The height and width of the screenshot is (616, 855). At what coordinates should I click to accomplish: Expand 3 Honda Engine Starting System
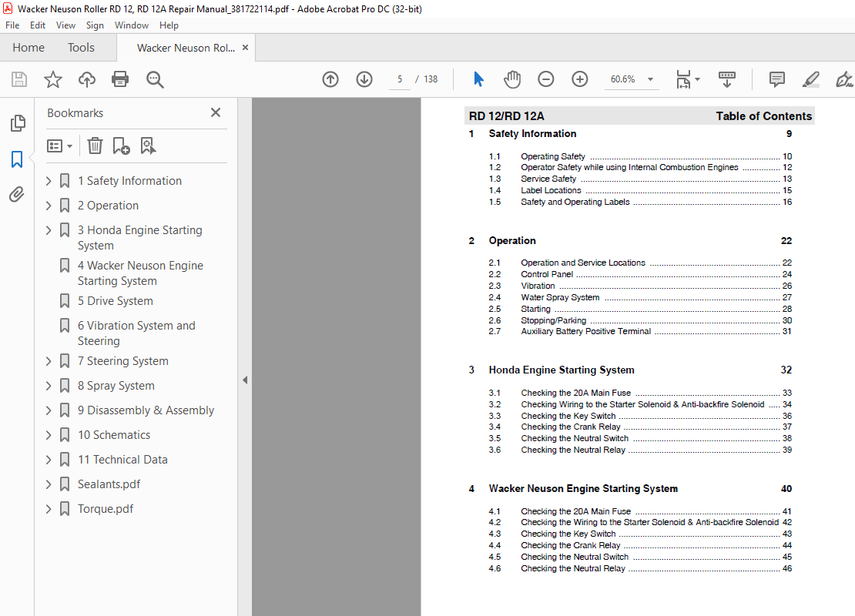pos(49,230)
